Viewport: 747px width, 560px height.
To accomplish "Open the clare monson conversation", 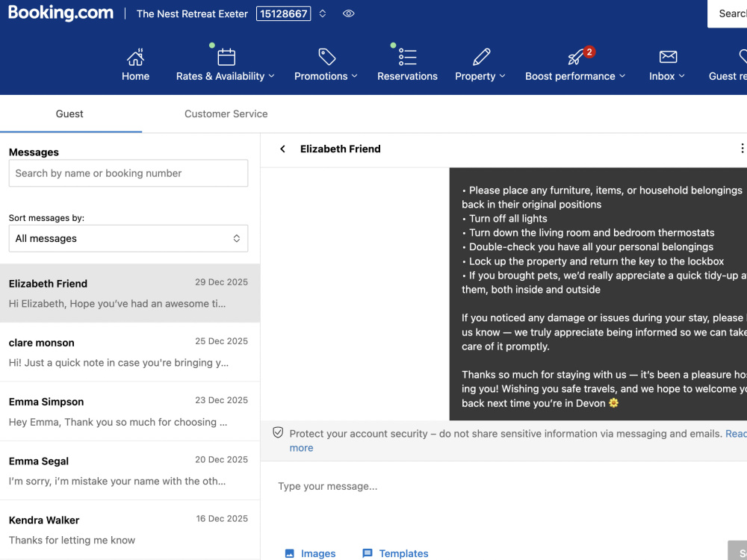I will click(x=130, y=352).
